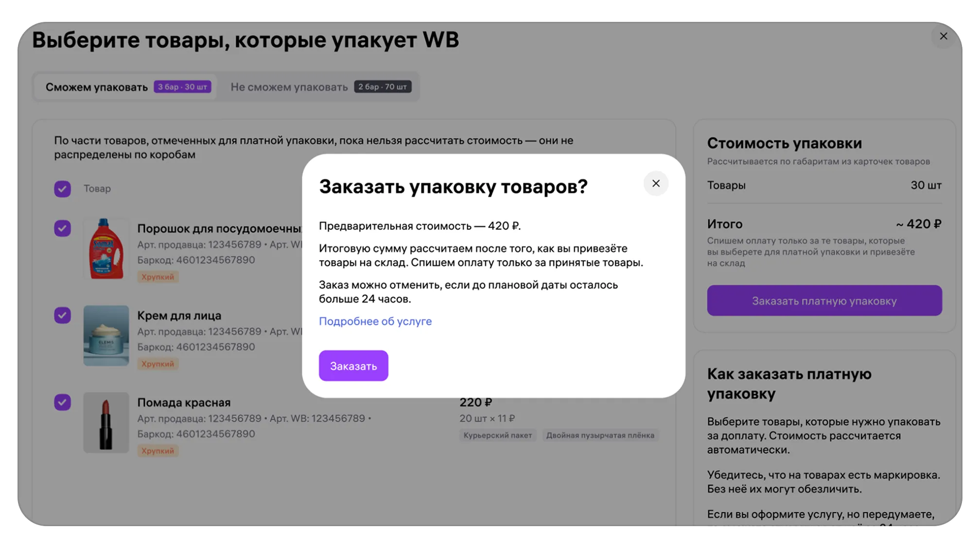Click the Крем для лица product name

click(179, 316)
